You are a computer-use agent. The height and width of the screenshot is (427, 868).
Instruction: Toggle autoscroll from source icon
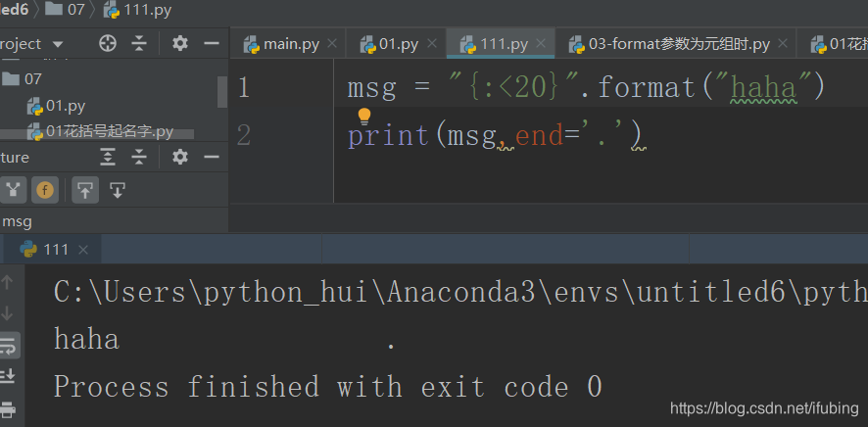[117, 191]
